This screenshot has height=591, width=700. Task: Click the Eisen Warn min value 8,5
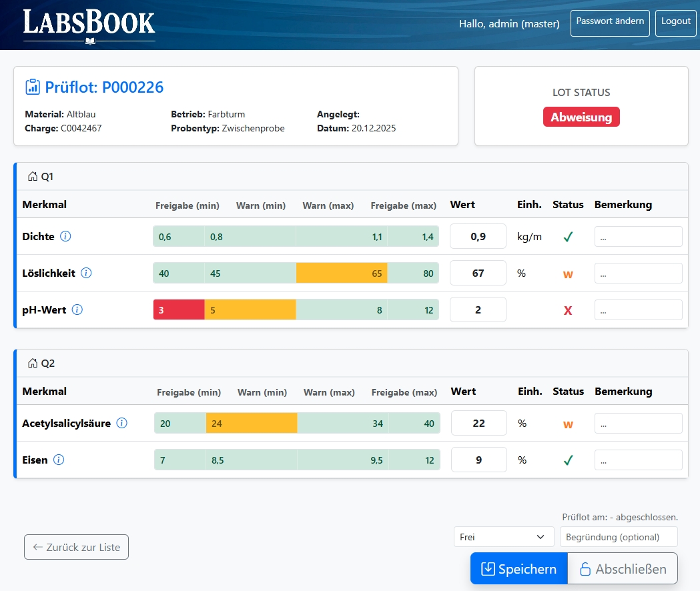coord(218,460)
